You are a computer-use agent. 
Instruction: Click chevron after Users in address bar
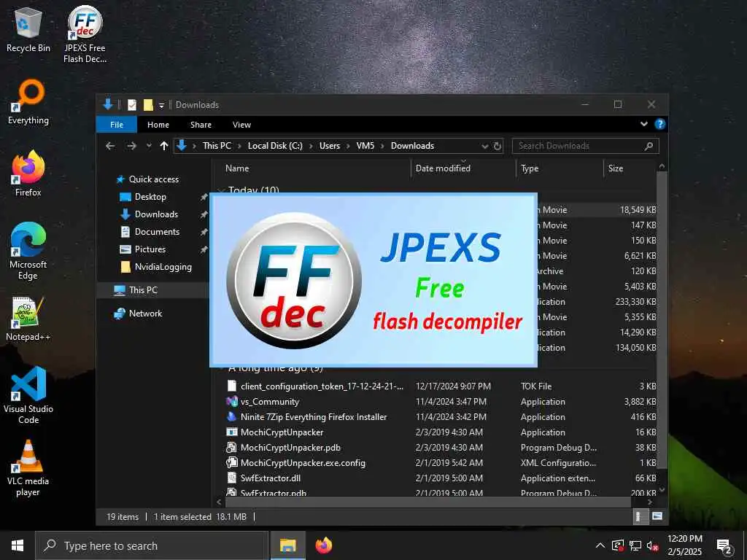[348, 146]
